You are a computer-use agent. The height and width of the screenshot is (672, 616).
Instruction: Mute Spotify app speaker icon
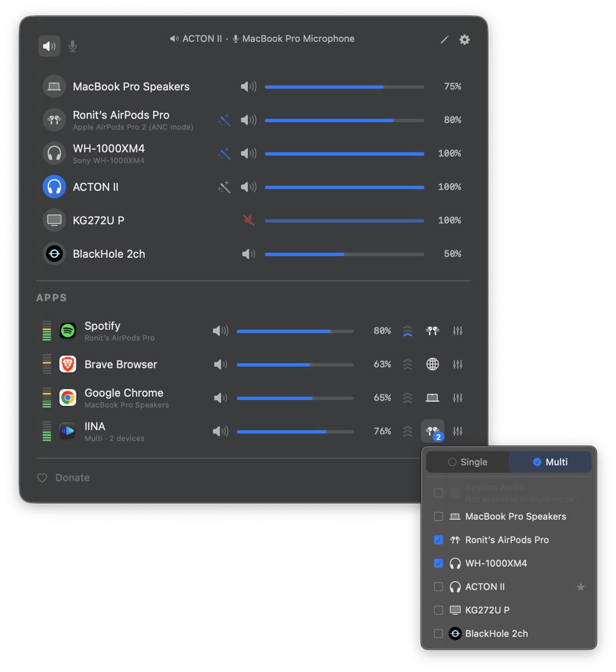pos(221,331)
